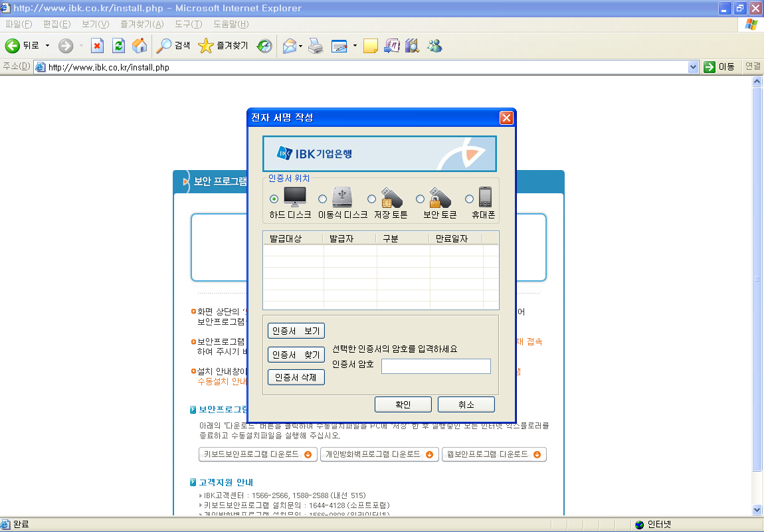This screenshot has height=532, width=764.
Task: Click 웹보안프로그램 다운로드 button
Action: tap(494, 454)
